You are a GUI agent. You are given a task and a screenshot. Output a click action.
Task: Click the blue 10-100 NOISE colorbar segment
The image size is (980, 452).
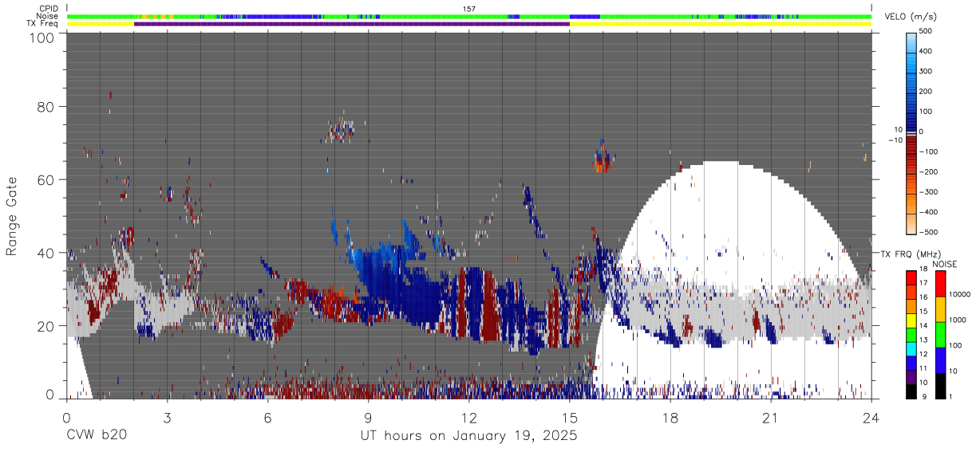pyautogui.click(x=939, y=360)
